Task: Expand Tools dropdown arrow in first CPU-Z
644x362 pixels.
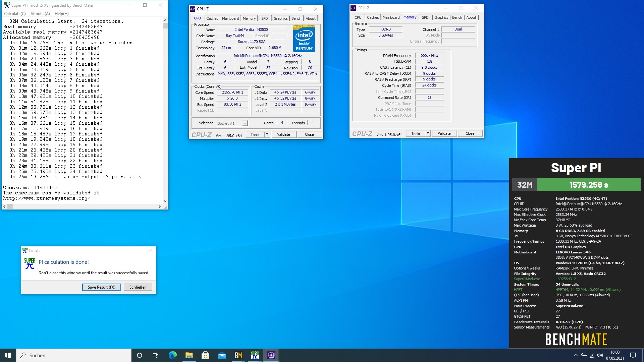Action: (267, 134)
